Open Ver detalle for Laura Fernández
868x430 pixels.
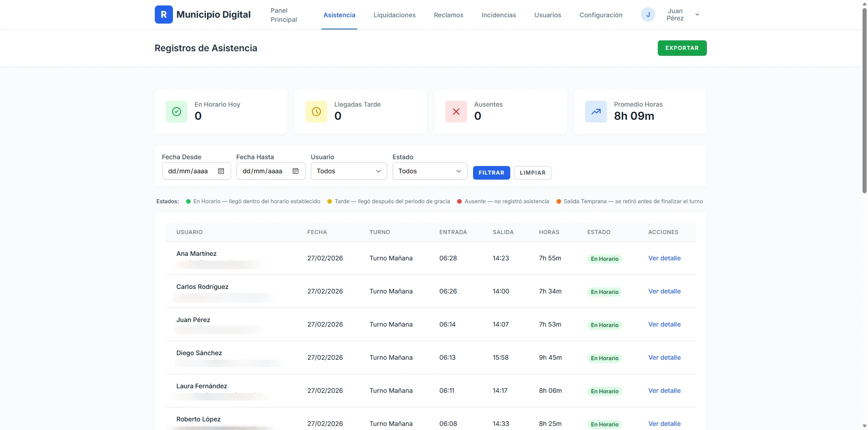pos(664,391)
